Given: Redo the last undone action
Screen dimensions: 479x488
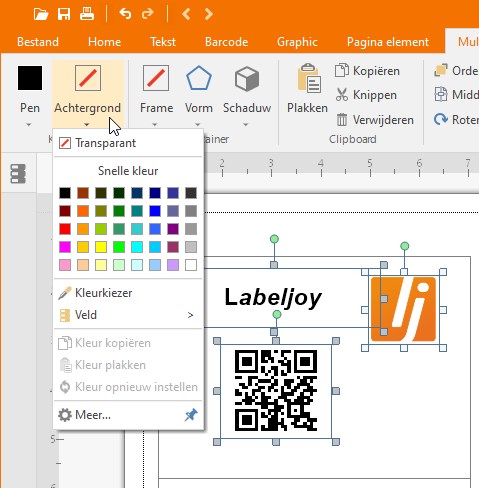Looking at the screenshot, I should (147, 14).
